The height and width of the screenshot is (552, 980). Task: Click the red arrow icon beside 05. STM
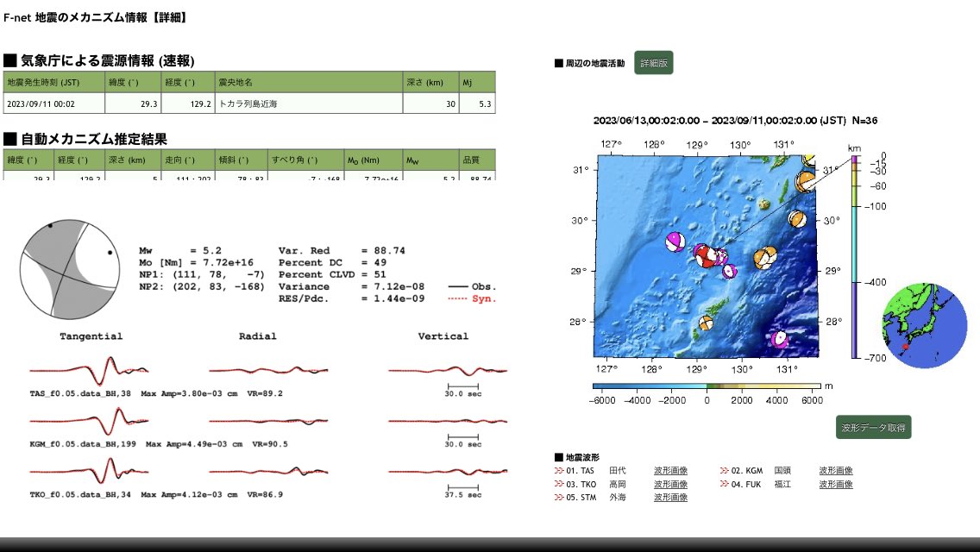coord(559,497)
